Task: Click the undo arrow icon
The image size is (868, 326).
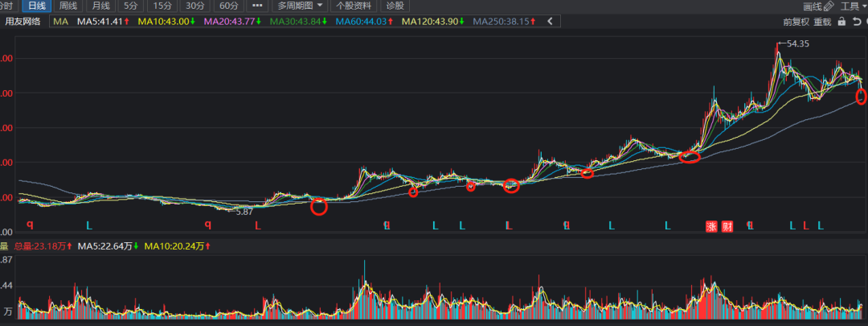Action: 857,22
